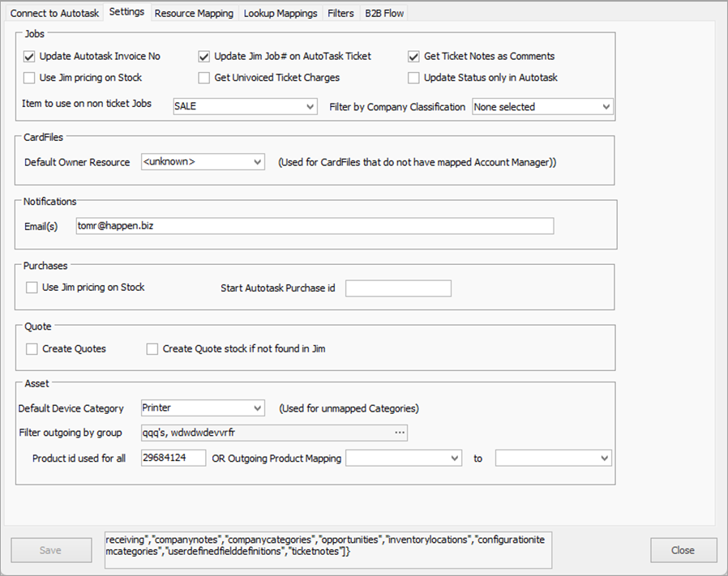
Task: Click the Start Autotask Purchase id field
Action: tap(398, 288)
